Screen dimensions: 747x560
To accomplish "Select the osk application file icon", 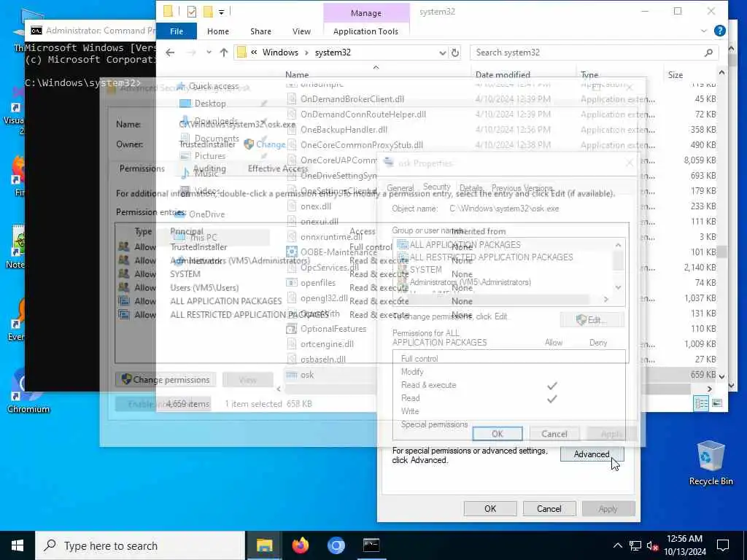I will pos(292,375).
